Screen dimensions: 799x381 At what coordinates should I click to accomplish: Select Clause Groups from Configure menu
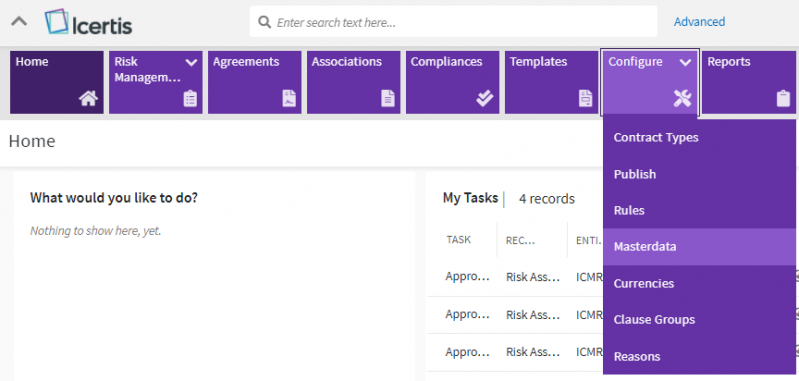point(699,320)
